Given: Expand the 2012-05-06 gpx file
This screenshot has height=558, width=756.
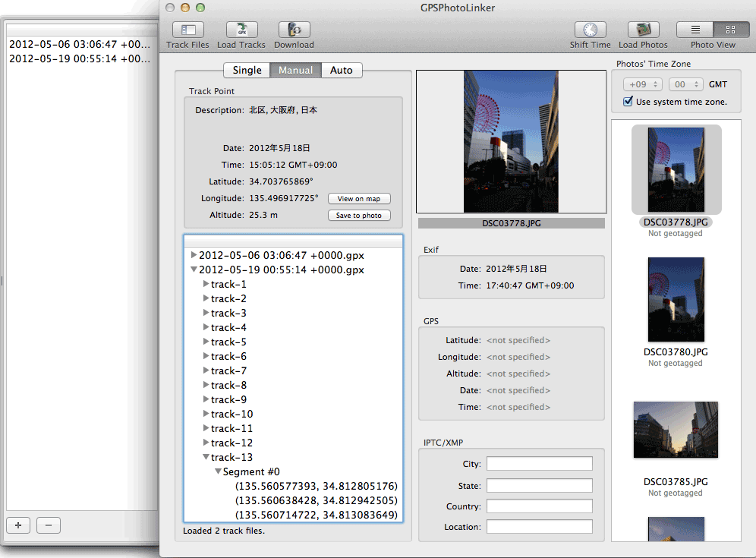Looking at the screenshot, I should tap(194, 255).
